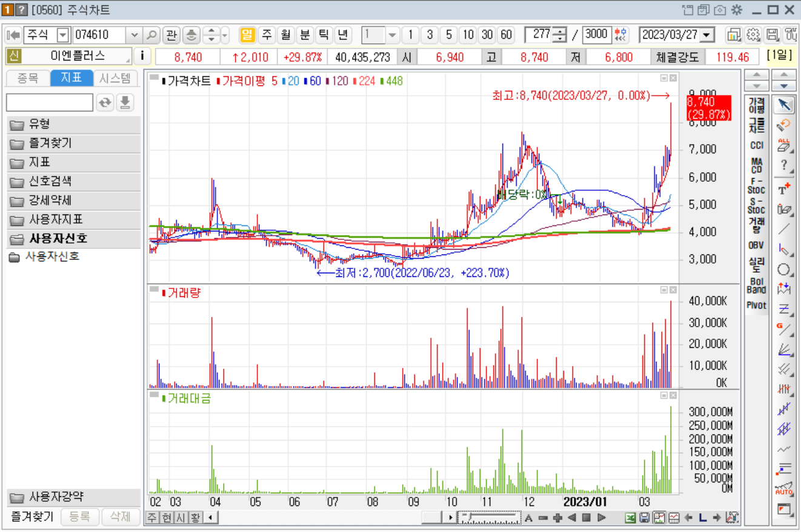Select monthly (월) chart period
This screenshot has height=532, width=801.
coord(285,35)
